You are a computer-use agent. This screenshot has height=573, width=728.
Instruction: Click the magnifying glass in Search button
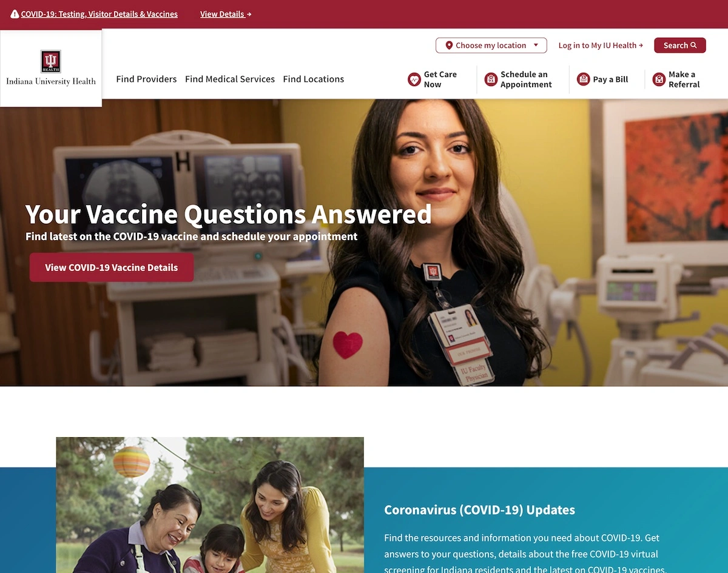[693, 45]
